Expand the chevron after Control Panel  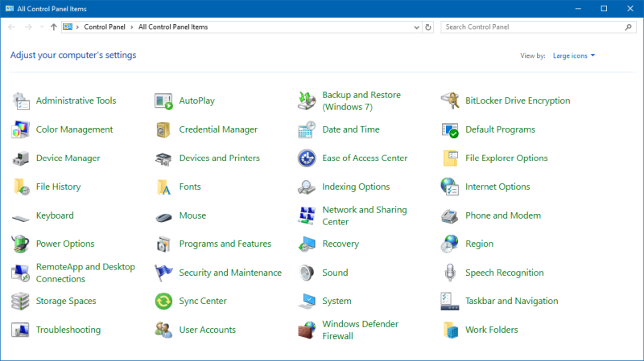point(132,27)
